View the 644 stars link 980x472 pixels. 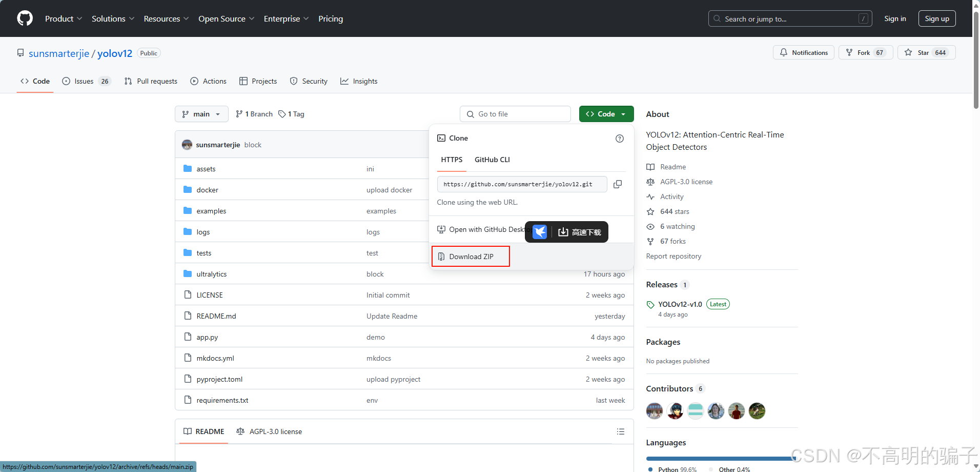pos(675,211)
